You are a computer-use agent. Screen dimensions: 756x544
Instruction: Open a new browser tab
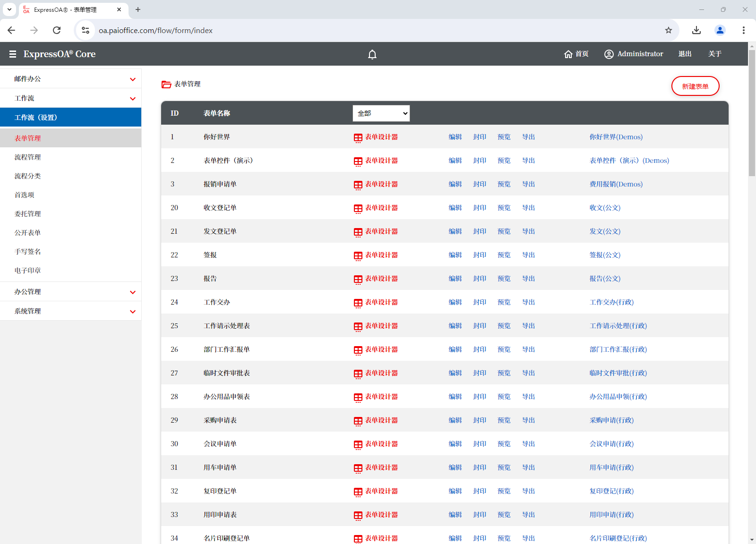(138, 9)
